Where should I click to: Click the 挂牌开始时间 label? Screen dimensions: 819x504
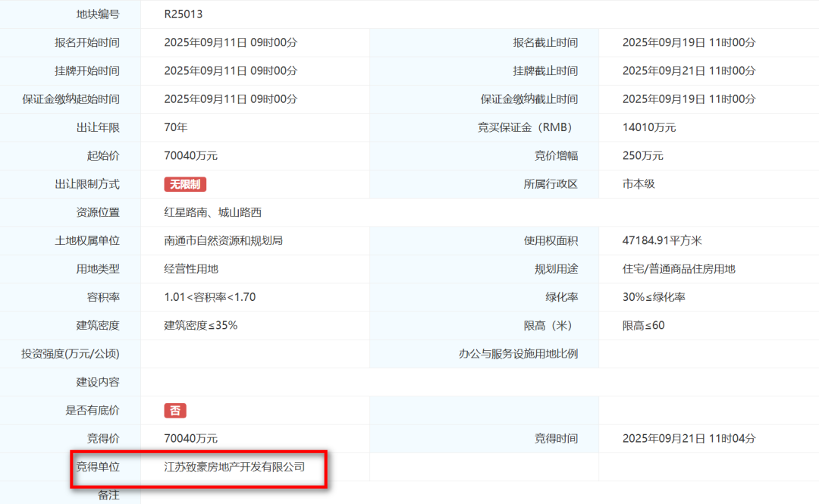[x=87, y=70]
